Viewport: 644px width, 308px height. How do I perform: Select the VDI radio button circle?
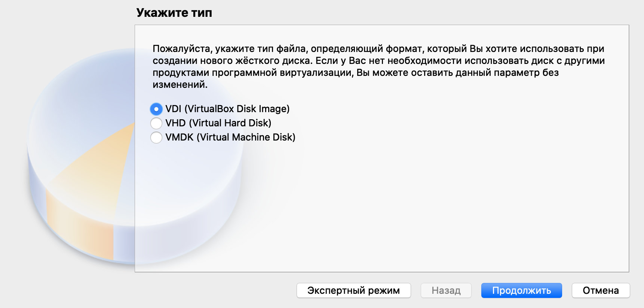pos(156,109)
